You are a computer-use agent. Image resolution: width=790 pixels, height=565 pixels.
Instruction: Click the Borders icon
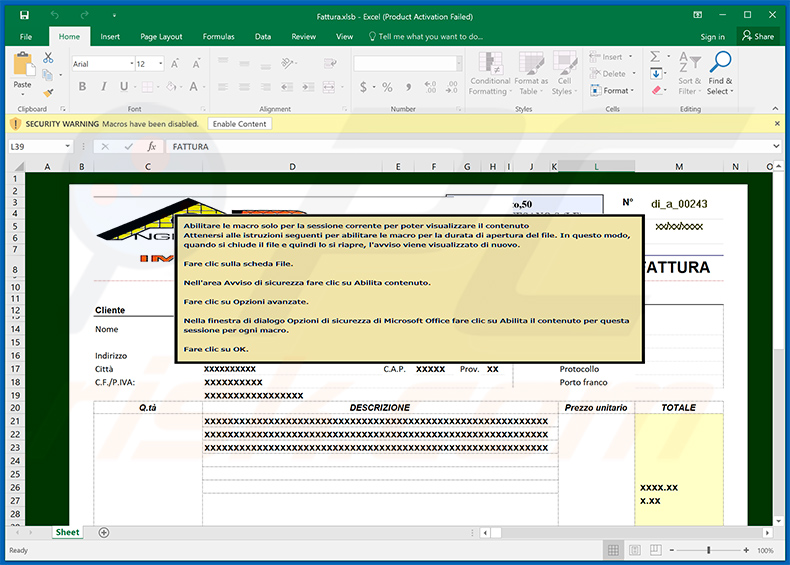point(147,87)
